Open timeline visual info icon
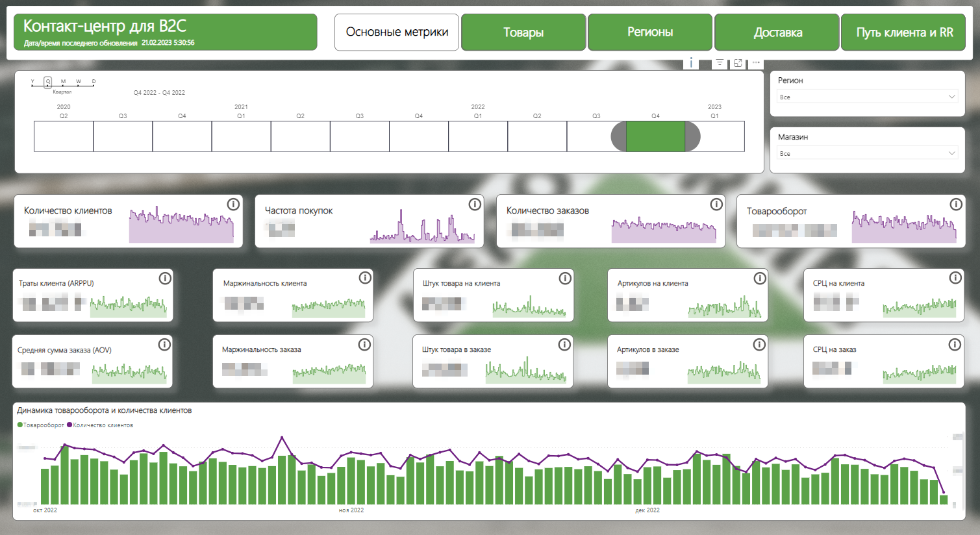 click(691, 63)
